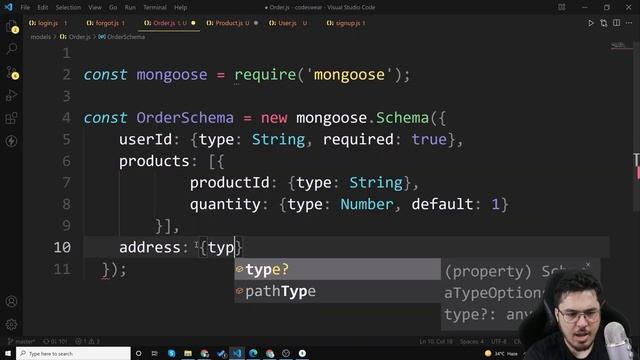Switch to the login.js tab

pyautogui.click(x=48, y=23)
